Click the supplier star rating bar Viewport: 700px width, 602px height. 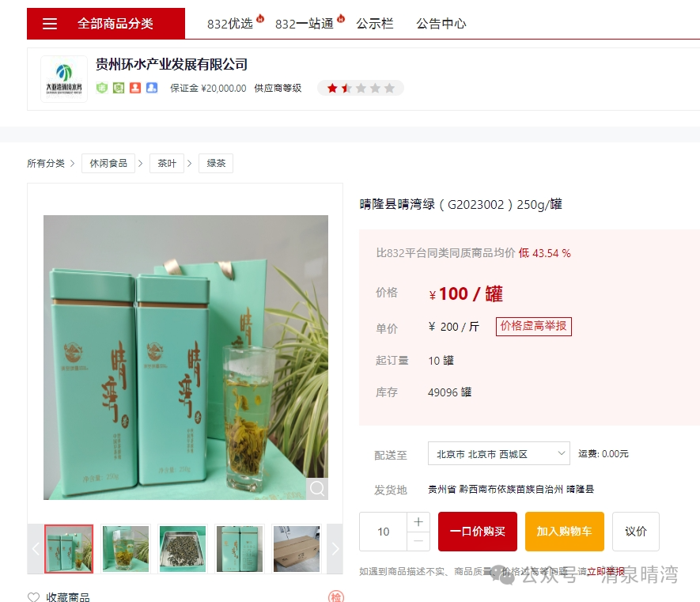click(360, 88)
